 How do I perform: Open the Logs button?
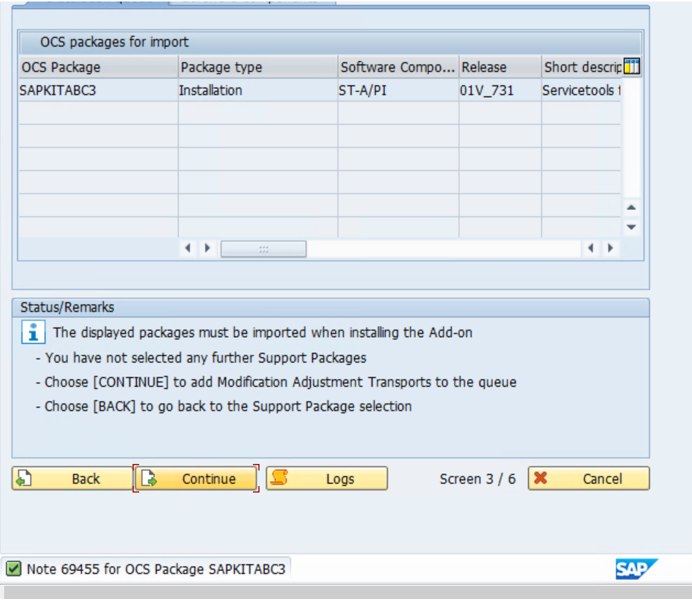pyautogui.click(x=327, y=479)
